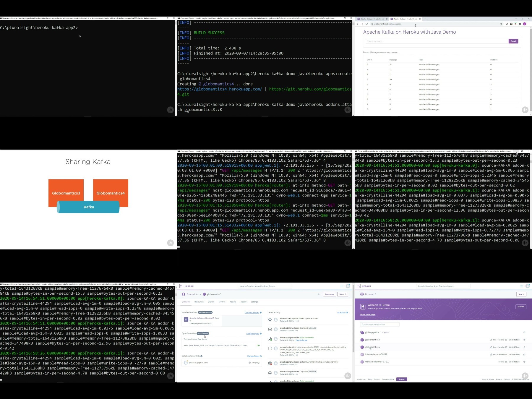The height and width of the screenshot is (399, 532).
Task: Toggle favorite star for globomantics4 row
Action: tap(524, 347)
